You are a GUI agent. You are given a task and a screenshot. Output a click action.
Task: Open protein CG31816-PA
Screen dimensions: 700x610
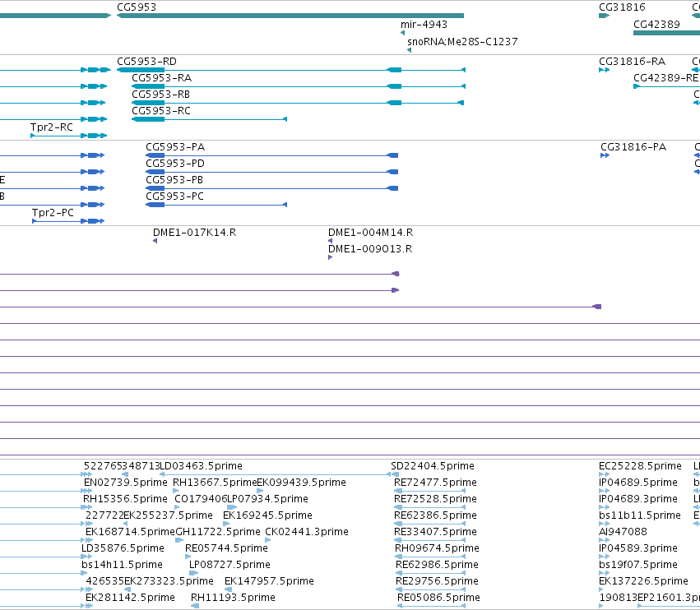633,147
